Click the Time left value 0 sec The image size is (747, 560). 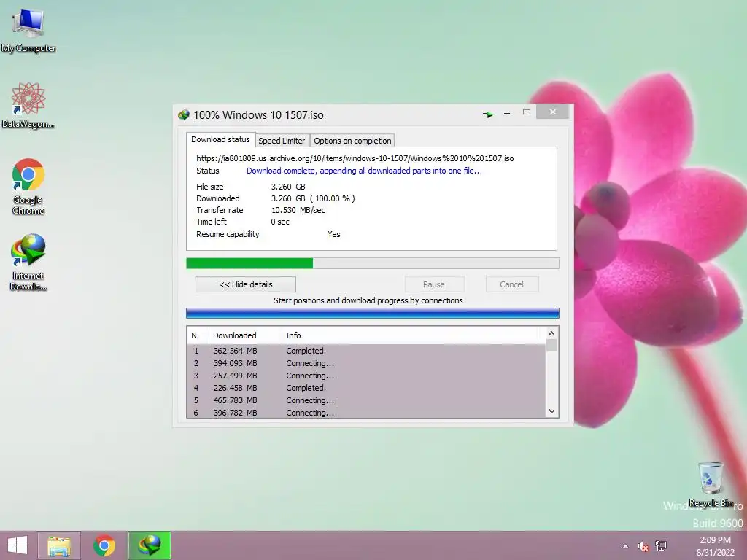(x=280, y=222)
